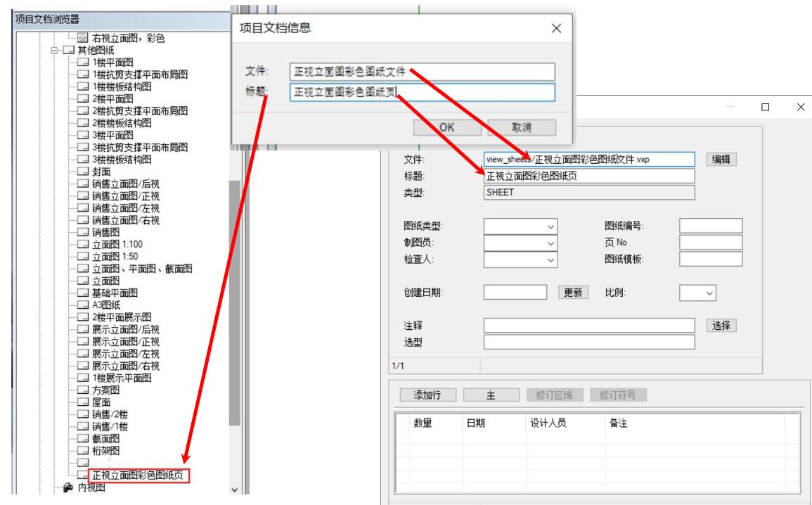
Task: Click the 内视图 tree node
Action: (x=91, y=487)
